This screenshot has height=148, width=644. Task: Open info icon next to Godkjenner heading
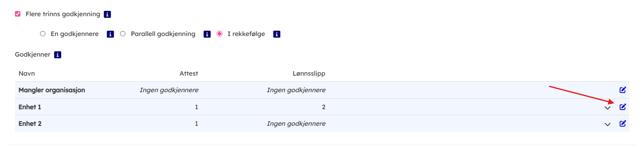[58, 55]
